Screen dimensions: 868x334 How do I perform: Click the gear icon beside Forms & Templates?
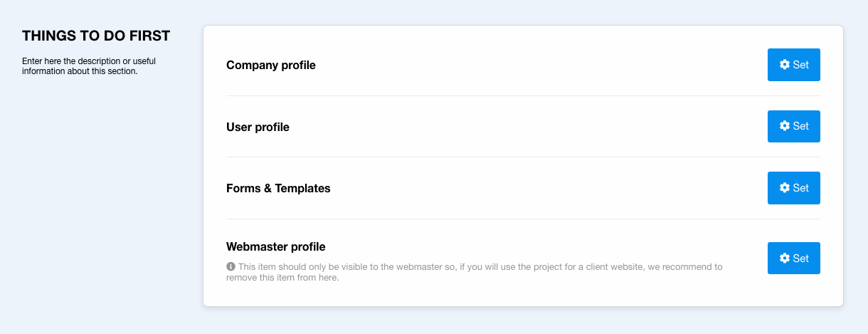(785, 188)
